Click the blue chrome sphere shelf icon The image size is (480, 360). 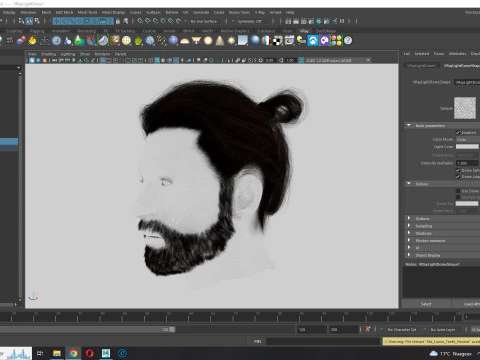coord(255,41)
